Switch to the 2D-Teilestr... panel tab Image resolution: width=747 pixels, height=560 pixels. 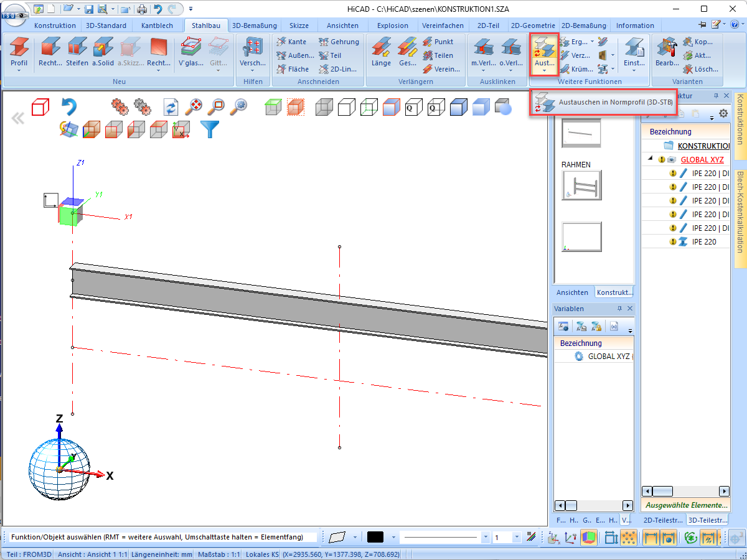[x=663, y=520]
